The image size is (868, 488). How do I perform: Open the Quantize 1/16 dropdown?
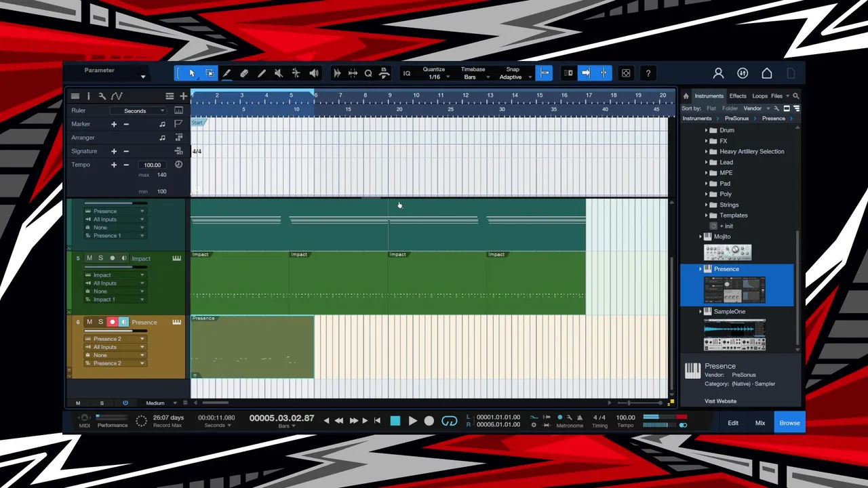pos(435,73)
